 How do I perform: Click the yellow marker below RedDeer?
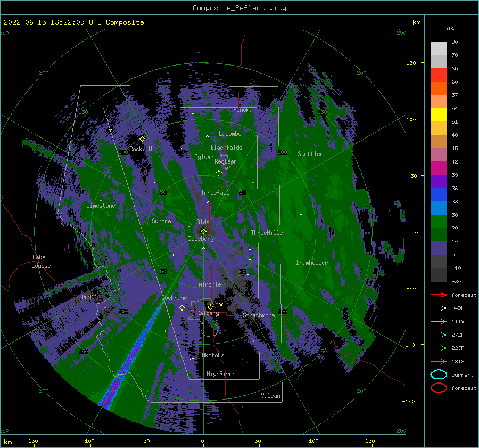tap(219, 173)
